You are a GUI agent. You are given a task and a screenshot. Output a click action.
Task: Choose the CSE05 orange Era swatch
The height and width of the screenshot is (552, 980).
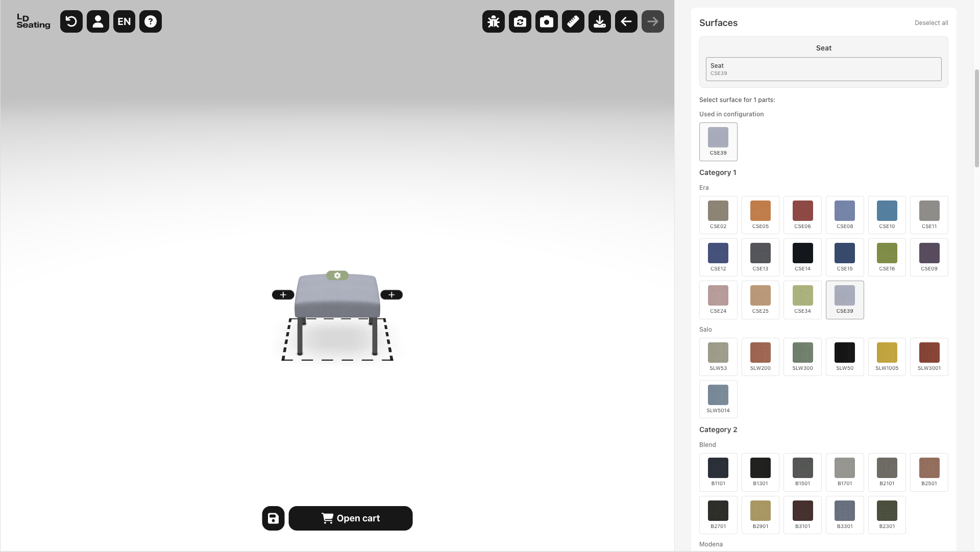[760, 215]
